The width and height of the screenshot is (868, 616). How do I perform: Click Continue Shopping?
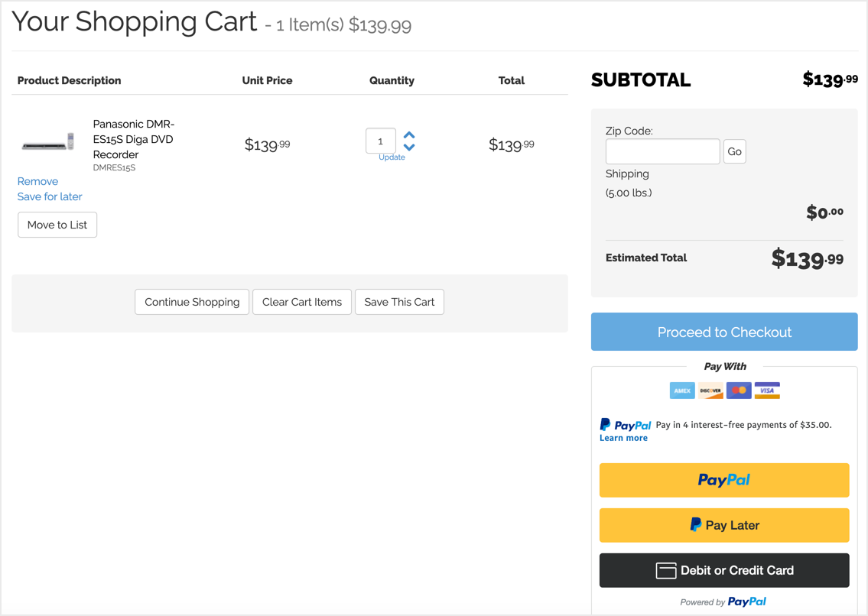(191, 302)
